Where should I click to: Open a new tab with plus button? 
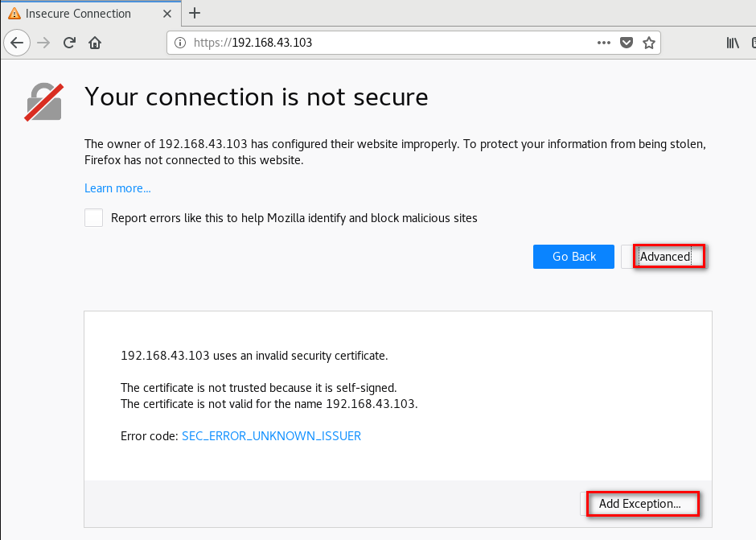coord(195,13)
